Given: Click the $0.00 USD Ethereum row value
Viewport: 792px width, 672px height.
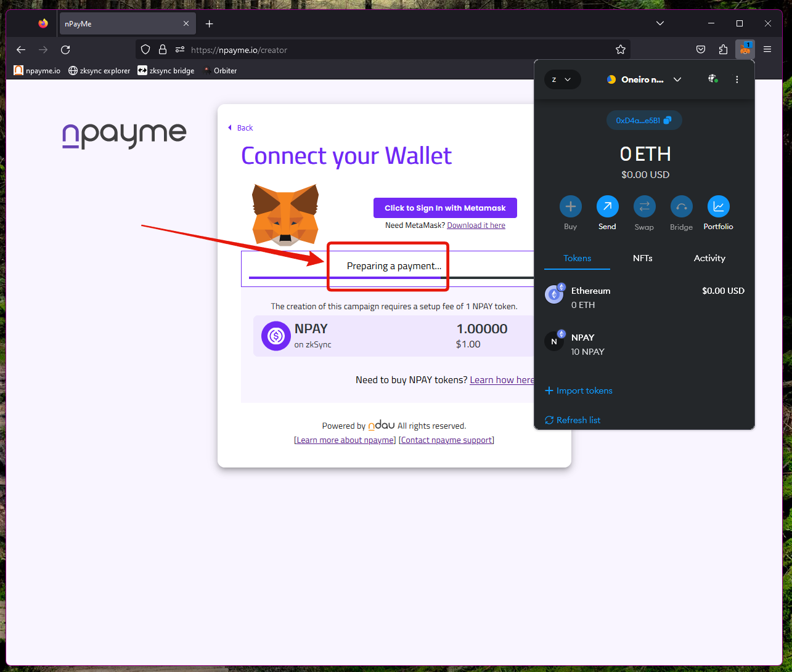Looking at the screenshot, I should click(723, 291).
